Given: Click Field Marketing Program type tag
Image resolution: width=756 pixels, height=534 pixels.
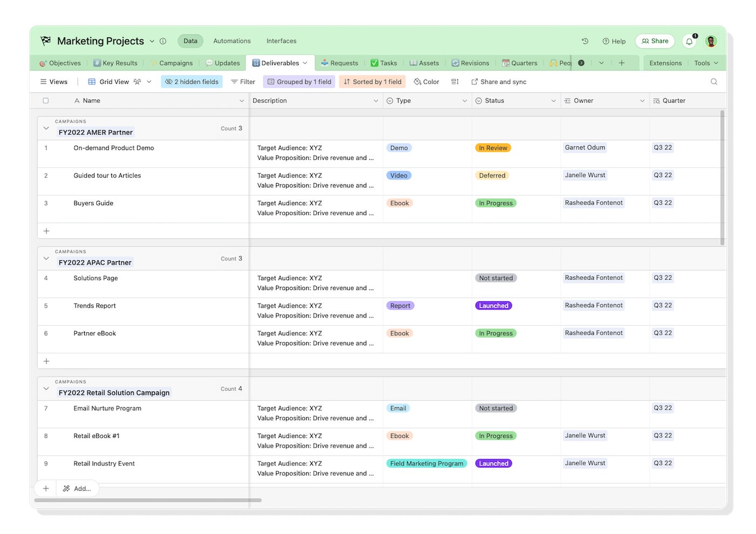Looking at the screenshot, I should [x=427, y=463].
